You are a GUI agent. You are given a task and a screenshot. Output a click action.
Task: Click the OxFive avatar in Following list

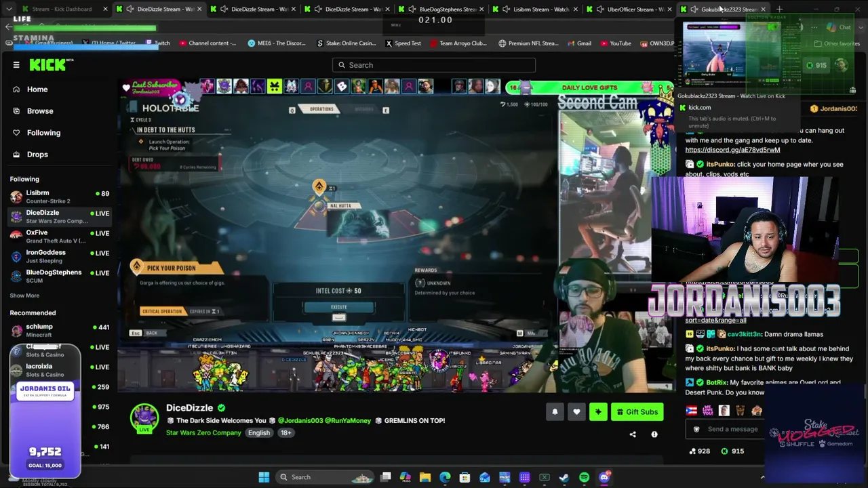[x=16, y=237]
